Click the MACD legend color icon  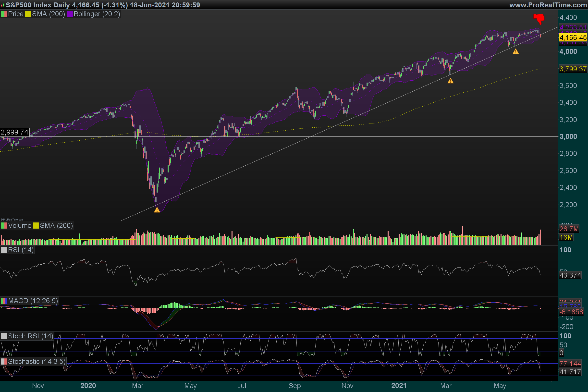tap(4, 301)
